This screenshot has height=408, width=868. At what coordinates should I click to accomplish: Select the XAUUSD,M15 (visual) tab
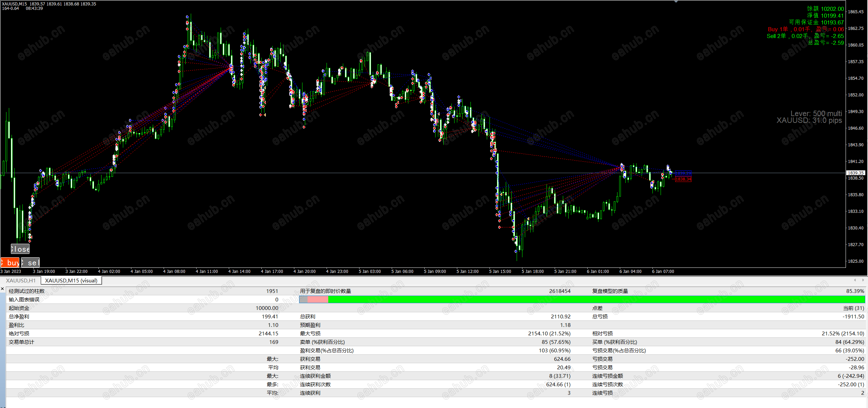tap(71, 280)
